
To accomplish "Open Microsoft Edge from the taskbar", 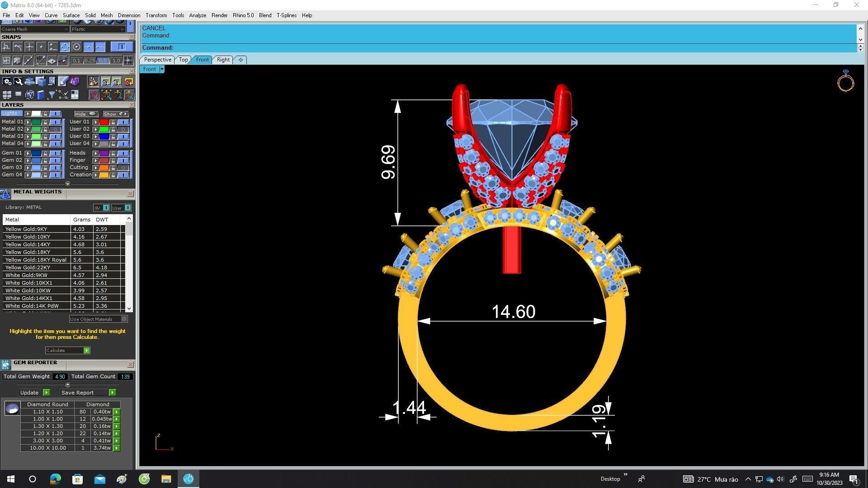I will point(55,479).
